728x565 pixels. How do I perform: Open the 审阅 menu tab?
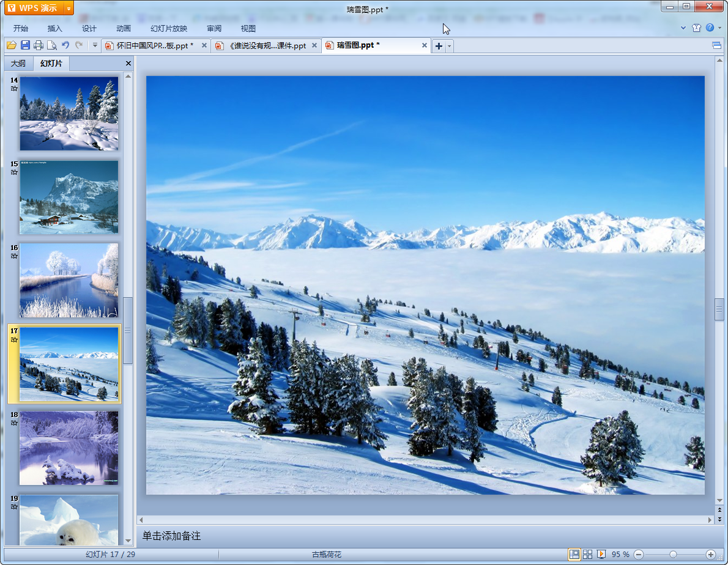coord(214,28)
